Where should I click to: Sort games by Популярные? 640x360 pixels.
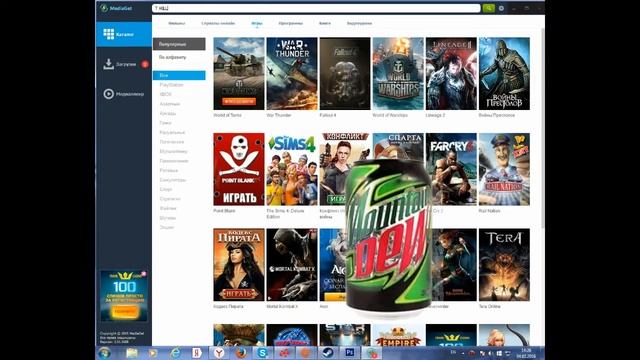(179, 44)
